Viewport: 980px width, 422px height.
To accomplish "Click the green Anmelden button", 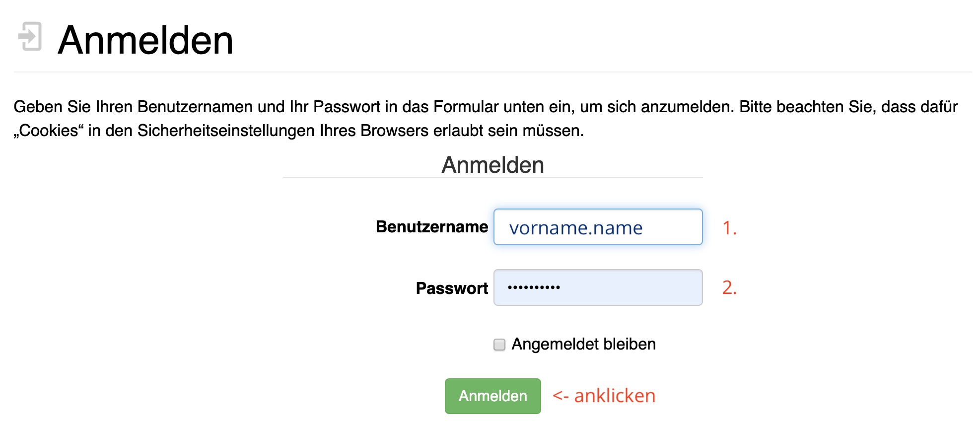I will [492, 396].
